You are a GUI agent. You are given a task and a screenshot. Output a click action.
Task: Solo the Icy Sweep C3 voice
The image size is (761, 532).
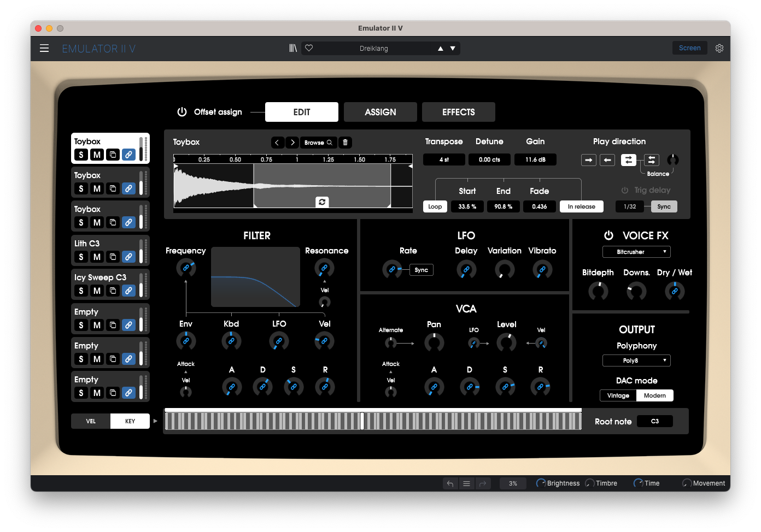(81, 291)
